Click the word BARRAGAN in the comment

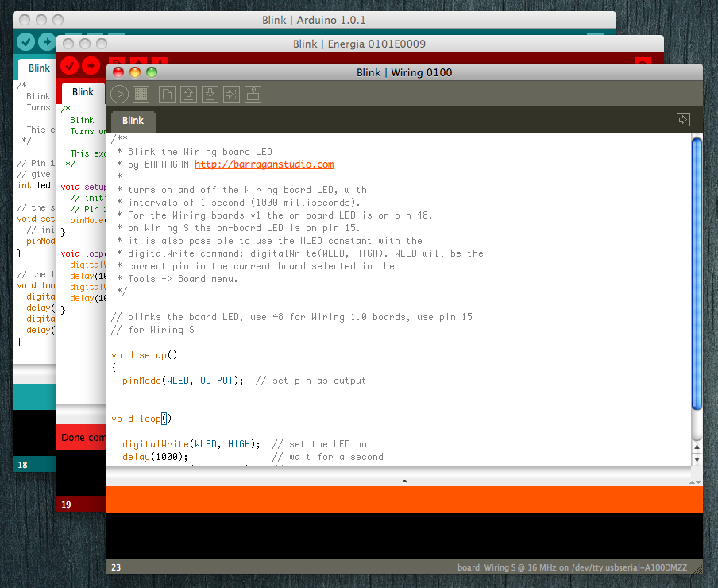tap(167, 164)
